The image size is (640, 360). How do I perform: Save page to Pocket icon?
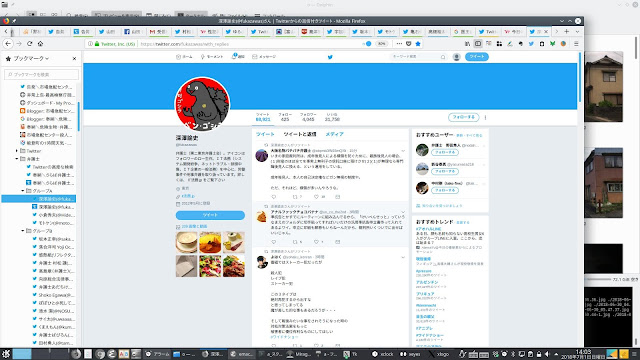[x=409, y=44]
